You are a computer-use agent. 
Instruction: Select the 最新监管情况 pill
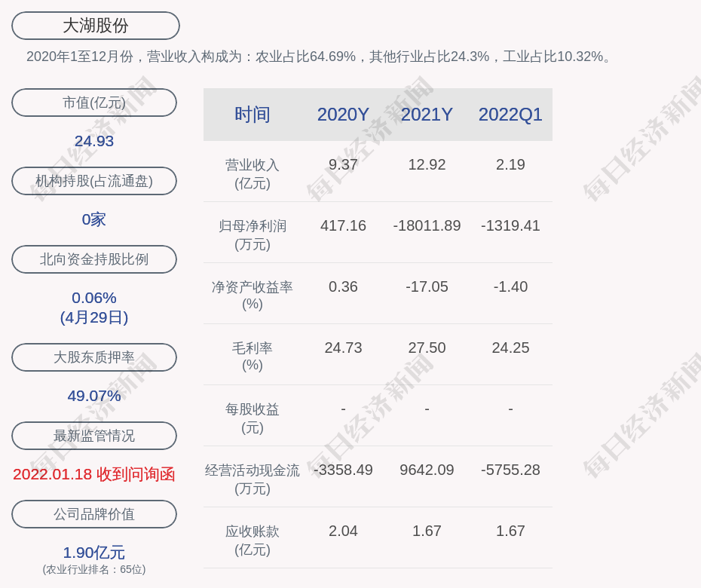94,436
